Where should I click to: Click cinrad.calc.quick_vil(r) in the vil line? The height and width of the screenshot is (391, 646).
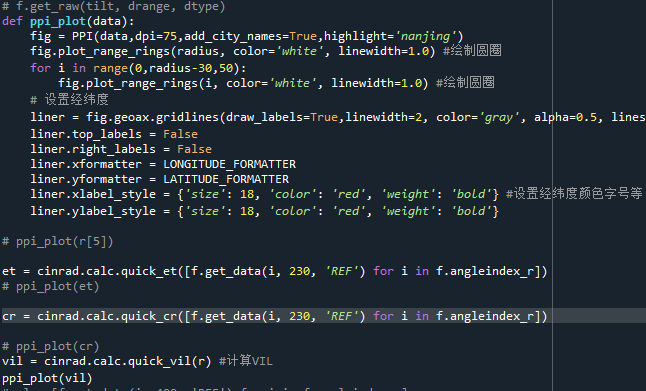click(128, 361)
